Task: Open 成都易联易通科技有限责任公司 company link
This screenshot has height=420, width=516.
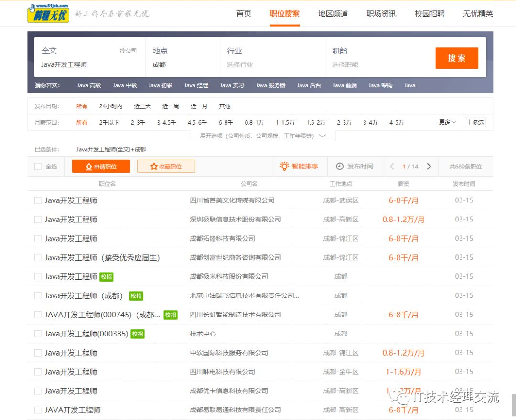Action: point(235,410)
